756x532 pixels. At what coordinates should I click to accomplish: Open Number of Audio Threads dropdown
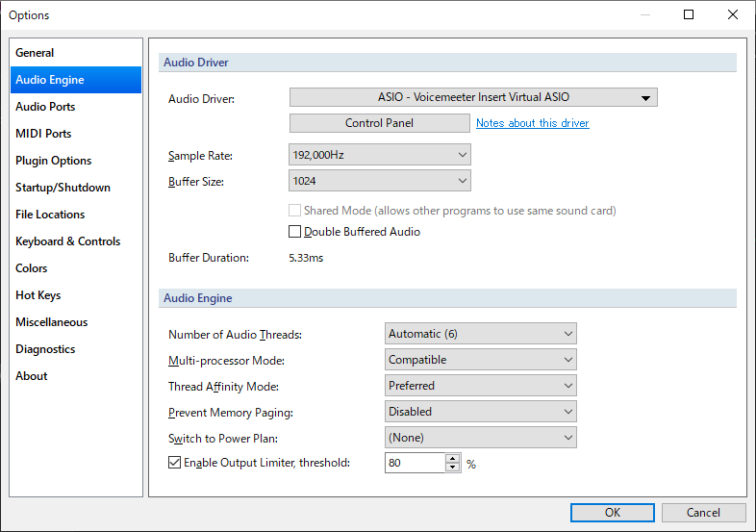point(480,334)
